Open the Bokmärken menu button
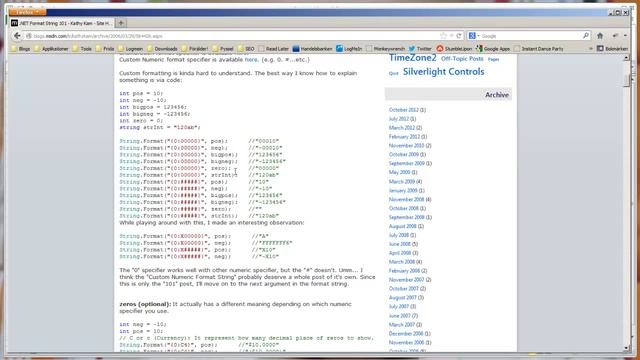The width and height of the screenshot is (640, 360). pyautogui.click(x=612, y=49)
